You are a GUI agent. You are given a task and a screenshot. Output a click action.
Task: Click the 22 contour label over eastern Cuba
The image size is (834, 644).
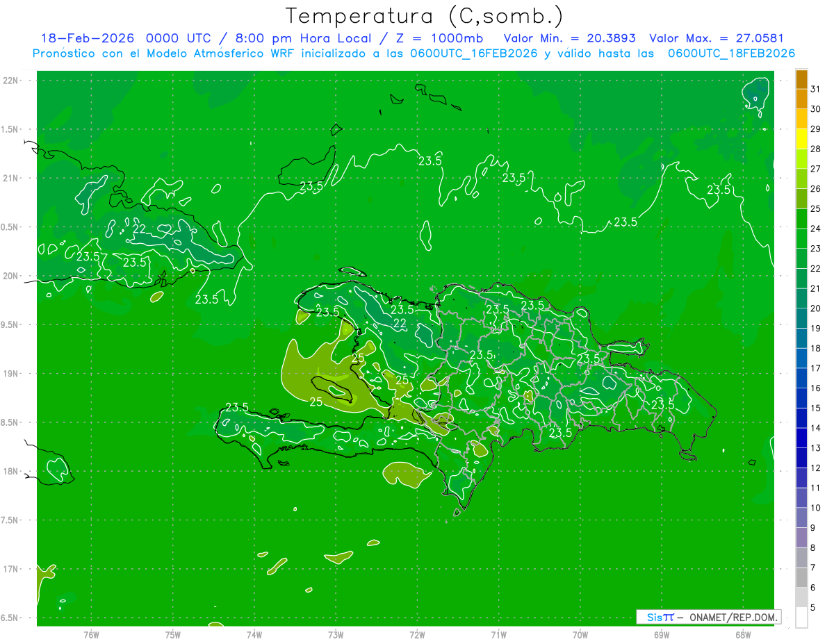click(139, 229)
